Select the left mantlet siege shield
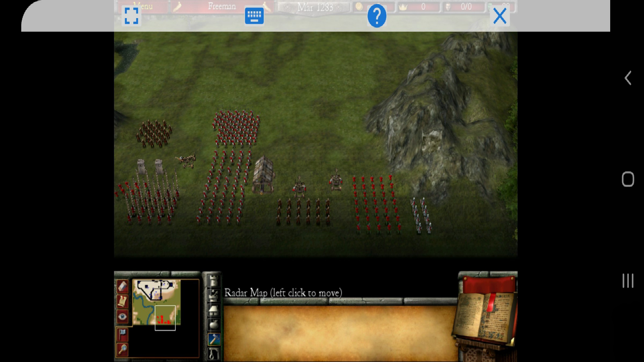This screenshot has height=362, width=644. click(141, 167)
